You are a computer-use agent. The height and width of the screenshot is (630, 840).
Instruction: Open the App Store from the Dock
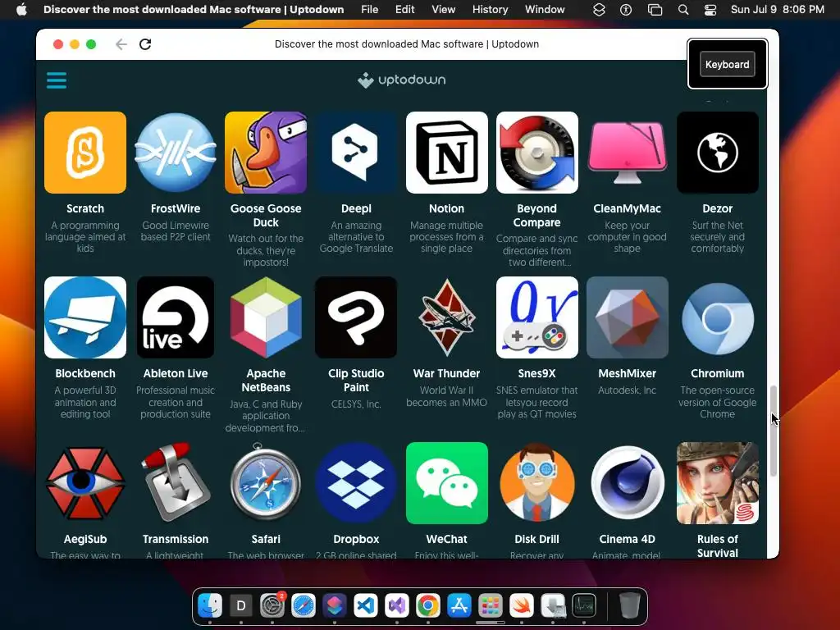459,606
